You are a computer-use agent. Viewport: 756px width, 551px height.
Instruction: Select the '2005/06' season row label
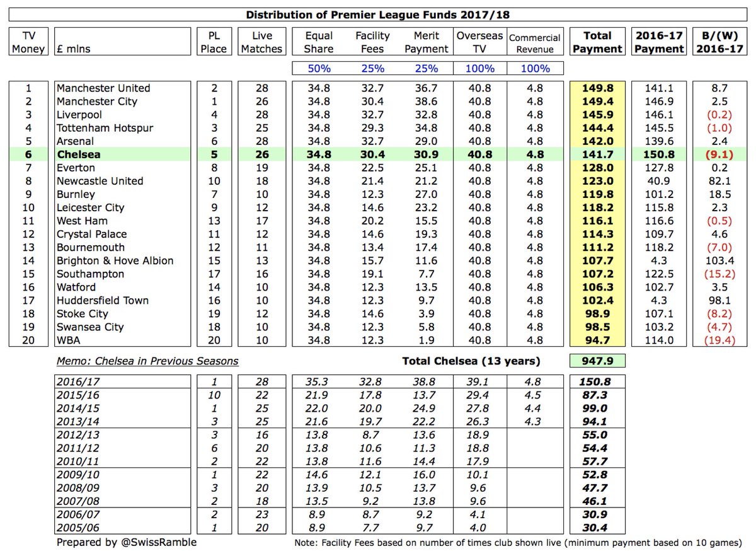(x=78, y=528)
